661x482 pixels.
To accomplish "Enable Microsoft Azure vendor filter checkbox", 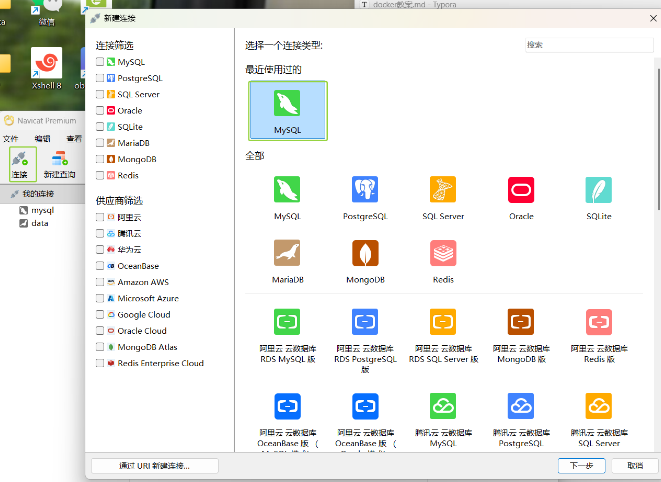I will pyautogui.click(x=100, y=298).
